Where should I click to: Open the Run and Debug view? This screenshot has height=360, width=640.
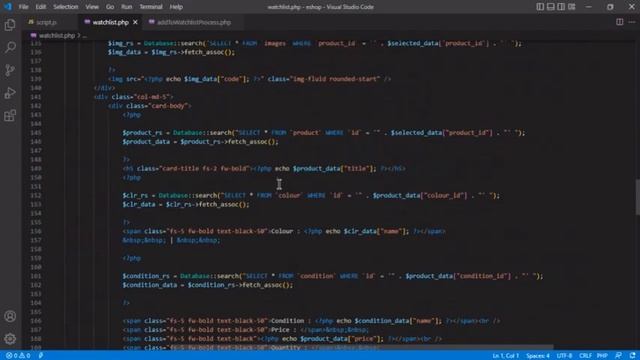pyautogui.click(x=10, y=93)
